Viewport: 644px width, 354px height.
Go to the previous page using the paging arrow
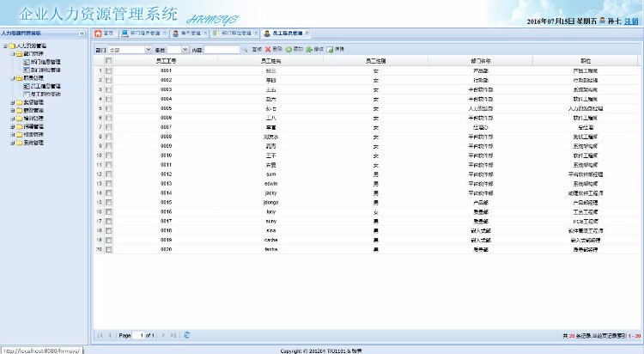pyautogui.click(x=110, y=335)
